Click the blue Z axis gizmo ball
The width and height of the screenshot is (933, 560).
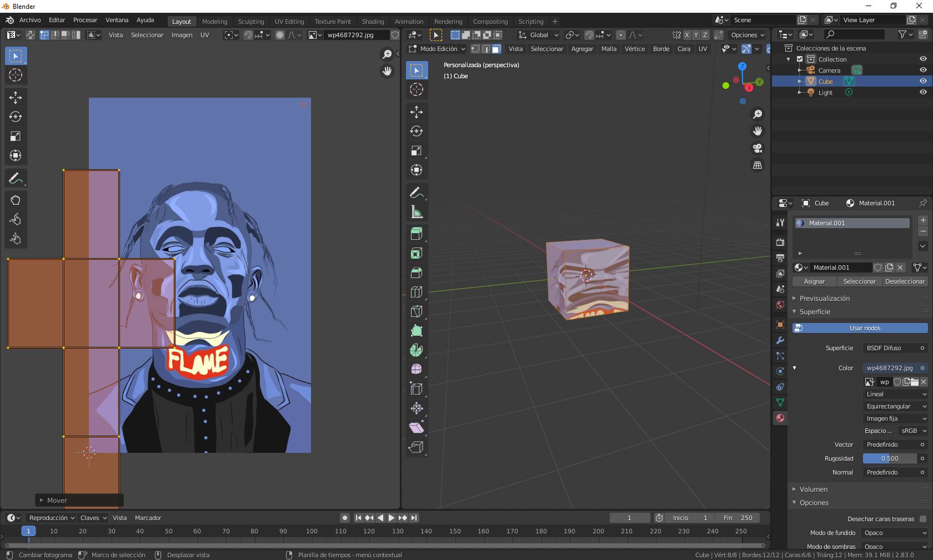(743, 66)
